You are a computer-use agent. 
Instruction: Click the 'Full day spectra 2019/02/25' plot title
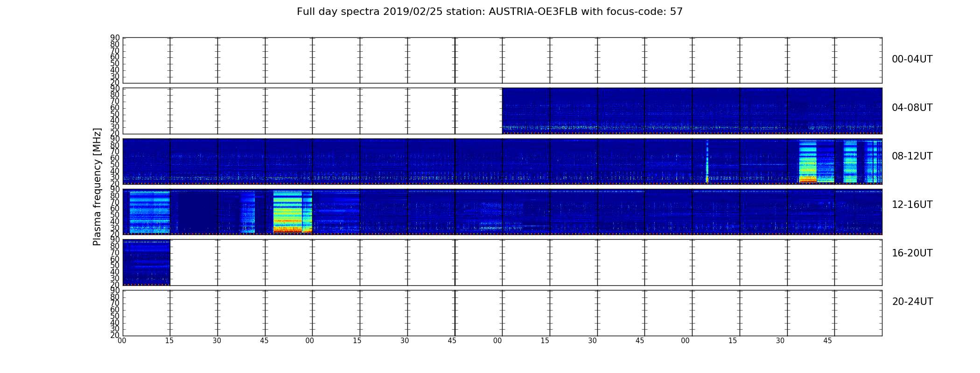[490, 12]
